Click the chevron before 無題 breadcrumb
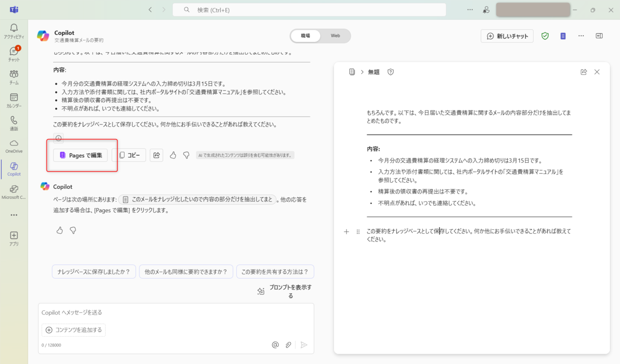The image size is (620, 364). (x=362, y=72)
